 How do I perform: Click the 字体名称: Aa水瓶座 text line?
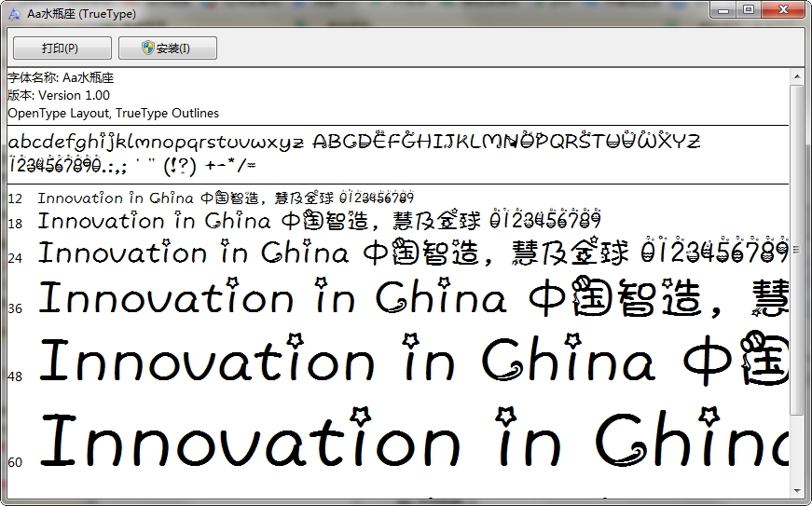pyautogui.click(x=61, y=78)
